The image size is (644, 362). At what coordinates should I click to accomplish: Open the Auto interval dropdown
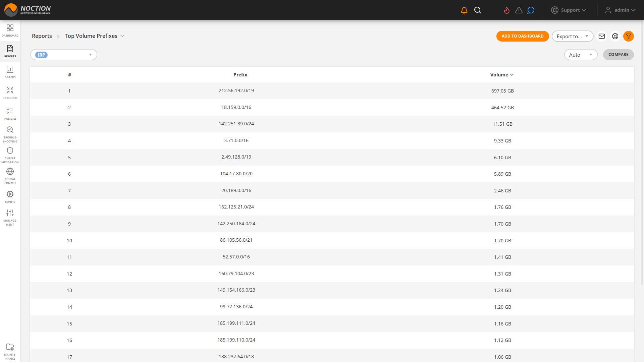pos(581,55)
